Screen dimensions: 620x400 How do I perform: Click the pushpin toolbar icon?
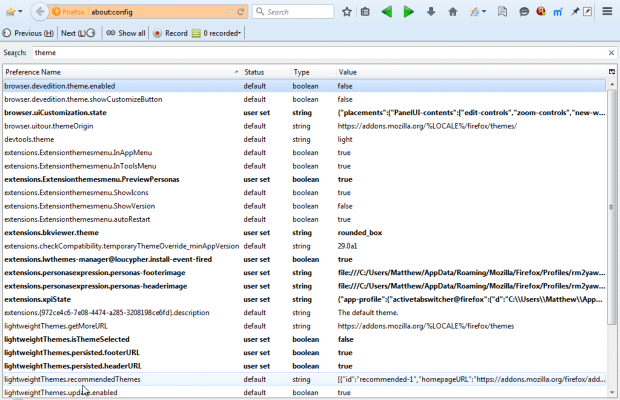(575, 12)
